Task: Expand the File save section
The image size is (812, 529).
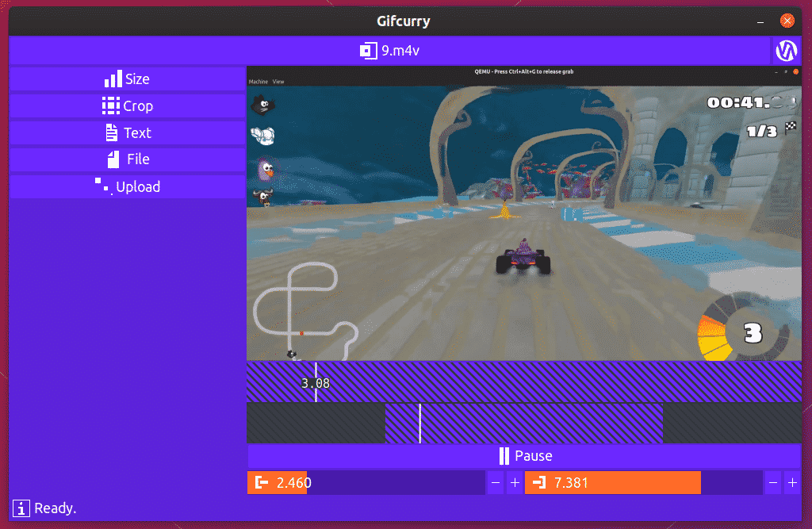Action: tap(127, 159)
